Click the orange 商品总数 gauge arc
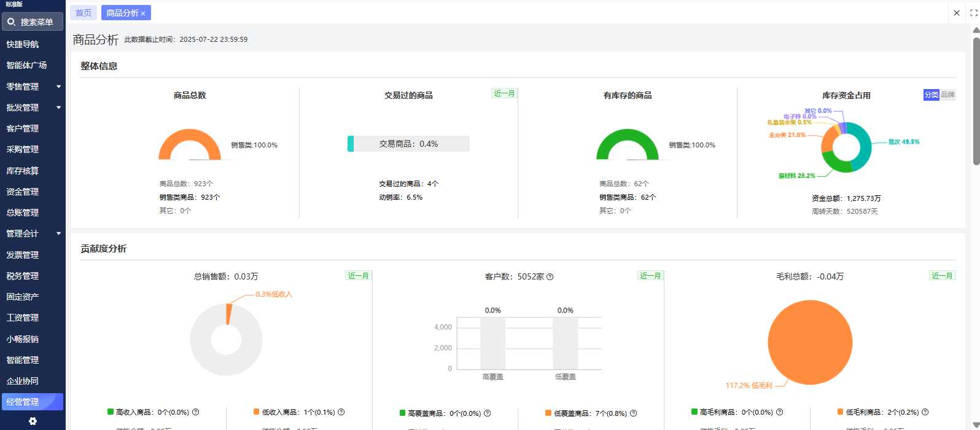The image size is (980, 430). pyautogui.click(x=190, y=134)
